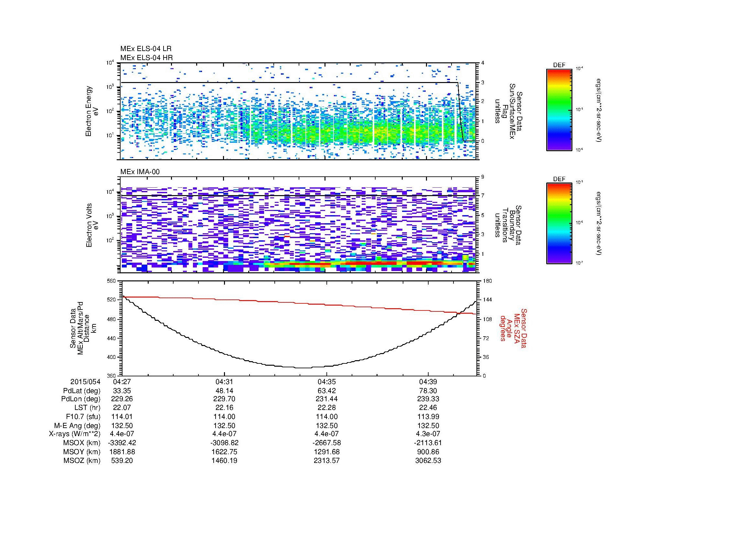The height and width of the screenshot is (534, 756).
Task: Click the LST value '22.28'
Action: click(326, 408)
